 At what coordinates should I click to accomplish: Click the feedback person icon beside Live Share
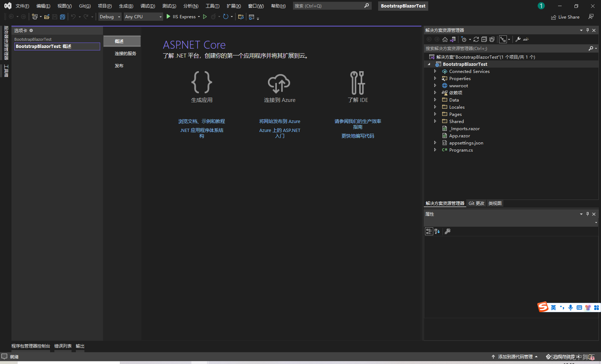click(x=591, y=17)
